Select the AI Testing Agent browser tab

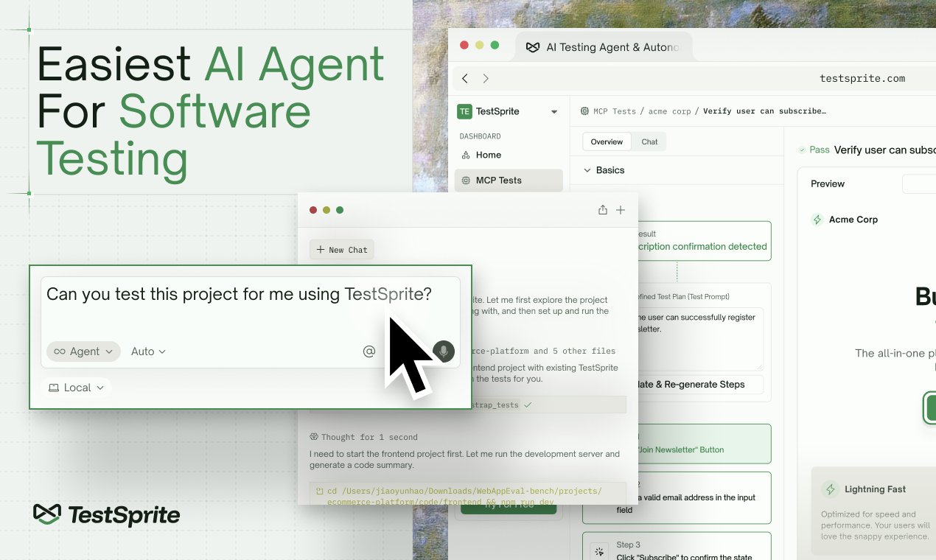click(x=603, y=47)
